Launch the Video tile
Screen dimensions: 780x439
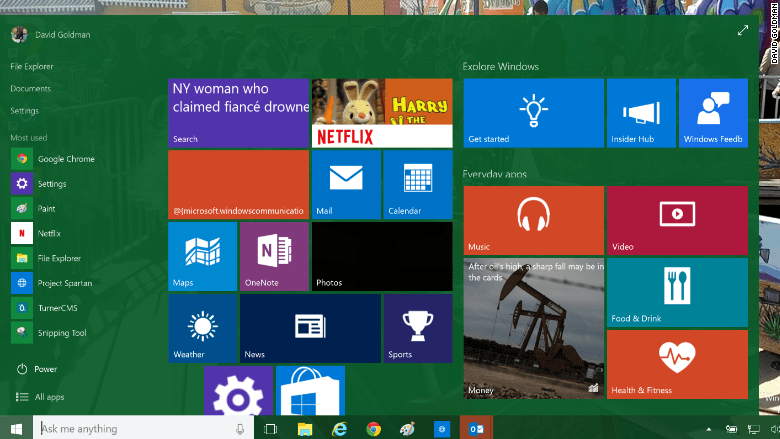tap(678, 220)
